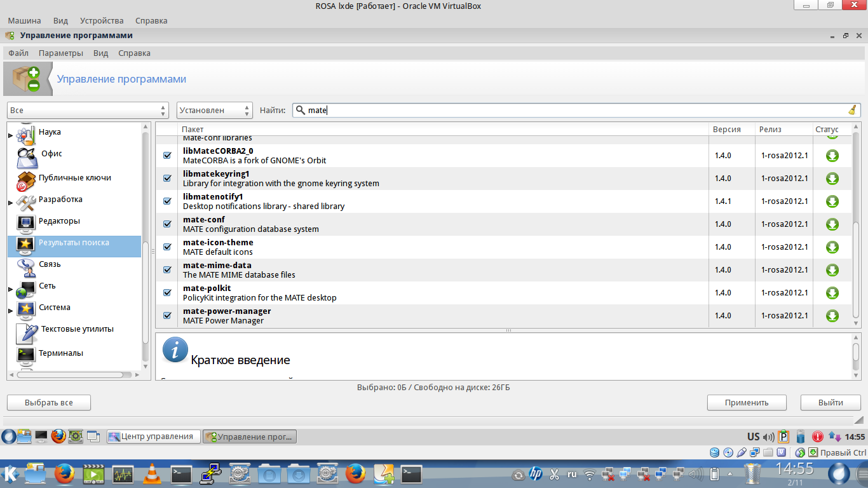
Task: Open the trash bin on host taskbar
Action: tap(752, 474)
